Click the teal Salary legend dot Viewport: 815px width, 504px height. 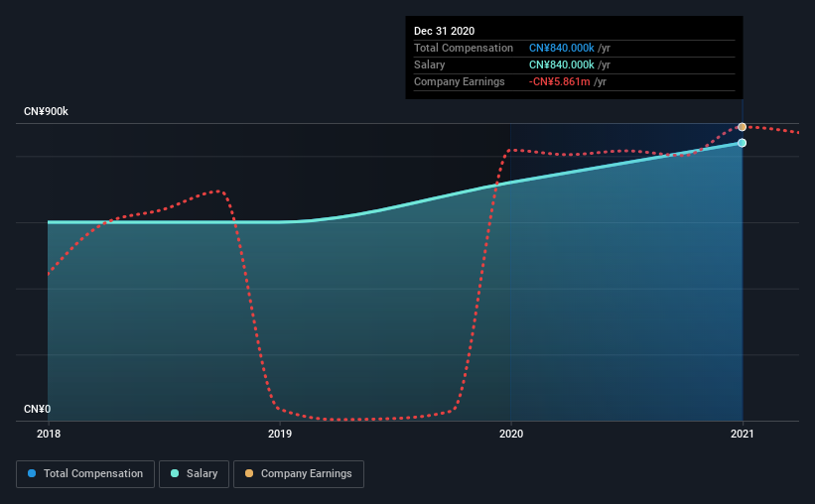pos(175,473)
